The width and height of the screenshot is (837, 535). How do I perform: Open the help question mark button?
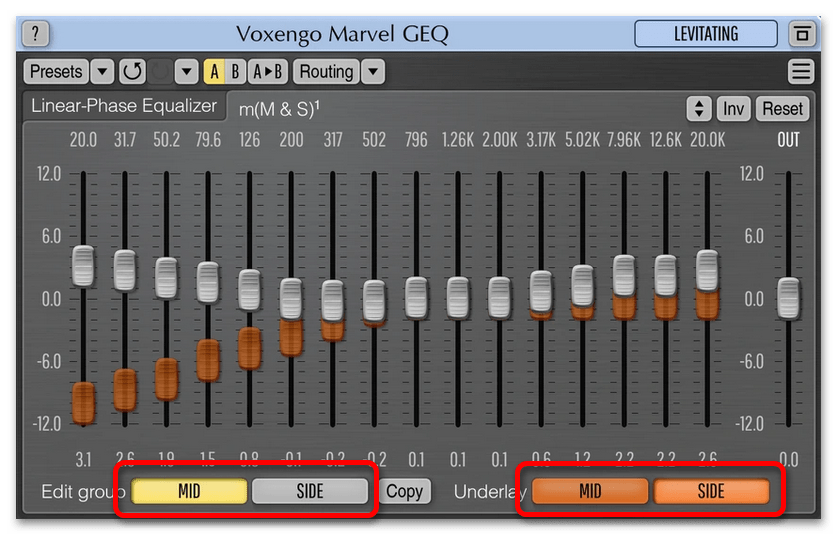[35, 34]
